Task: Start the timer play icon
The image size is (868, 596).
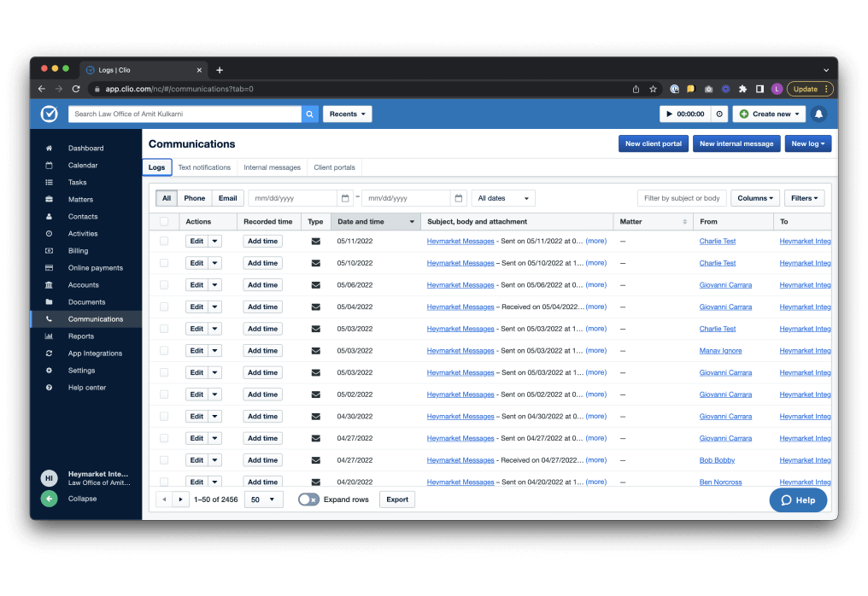Action: click(669, 114)
